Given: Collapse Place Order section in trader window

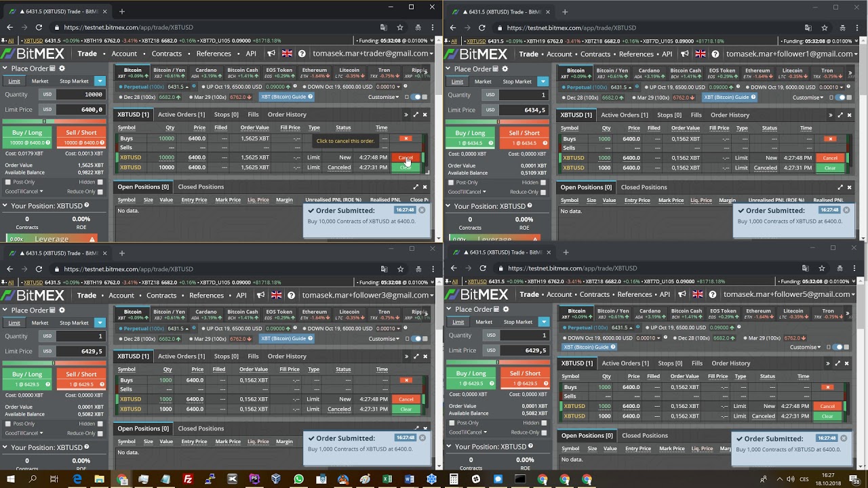Looking at the screenshot, I should [4, 68].
